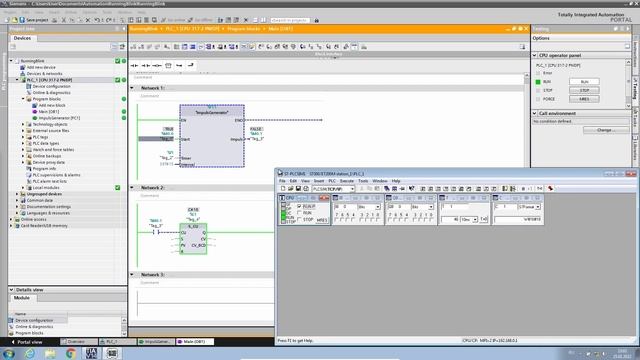Click the Save project toolbar button

[34, 20]
